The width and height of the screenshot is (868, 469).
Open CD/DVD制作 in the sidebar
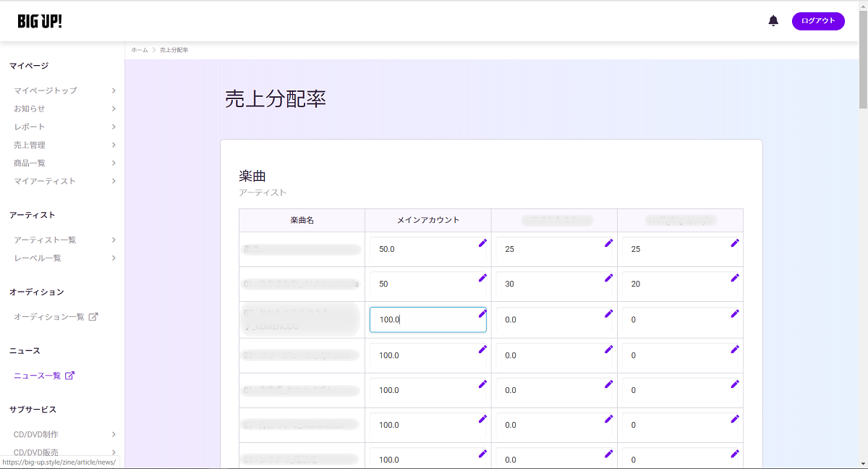point(36,434)
